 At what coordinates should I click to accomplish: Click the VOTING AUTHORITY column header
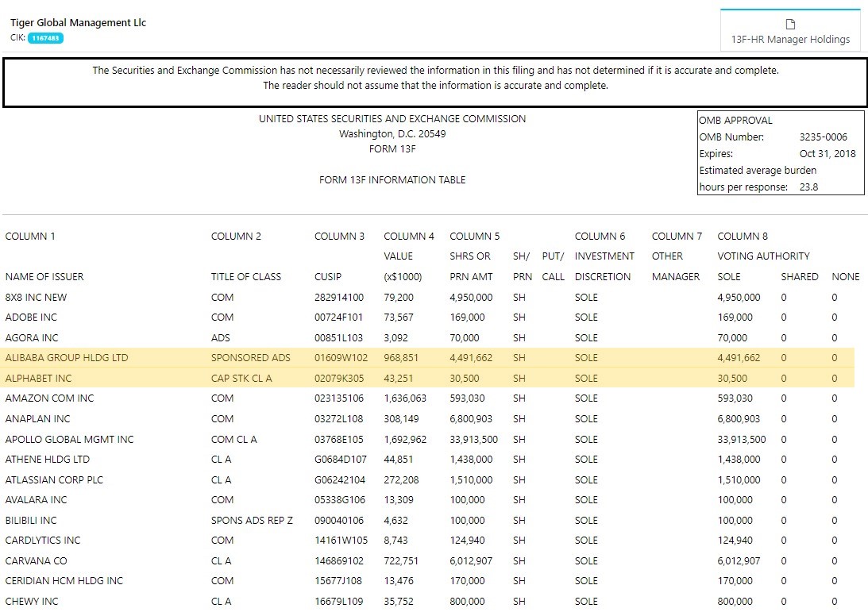click(763, 256)
